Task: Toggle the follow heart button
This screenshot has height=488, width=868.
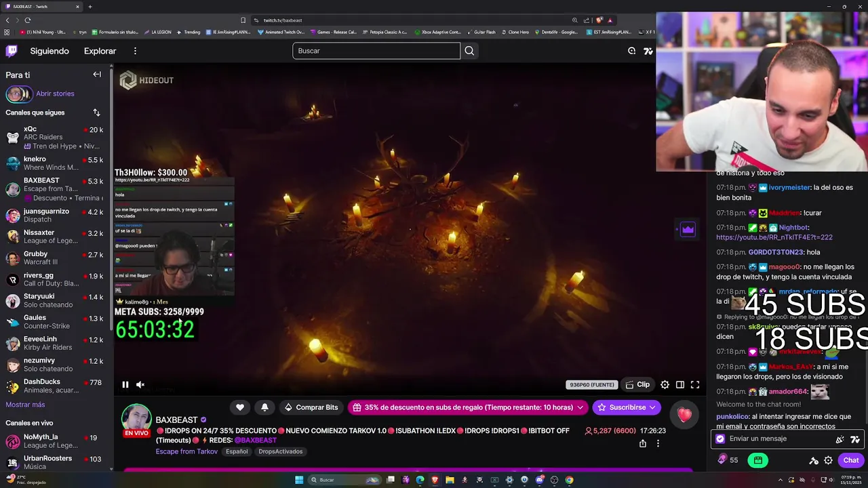Action: point(240,407)
